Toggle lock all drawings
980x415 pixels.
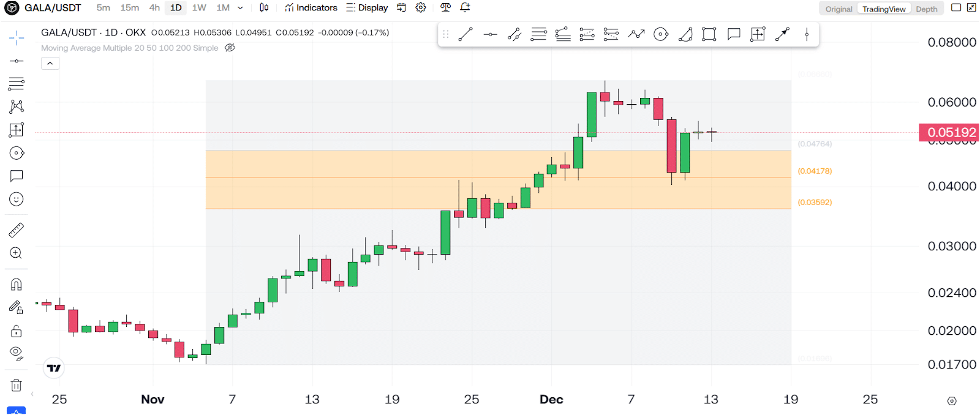pos(17,331)
